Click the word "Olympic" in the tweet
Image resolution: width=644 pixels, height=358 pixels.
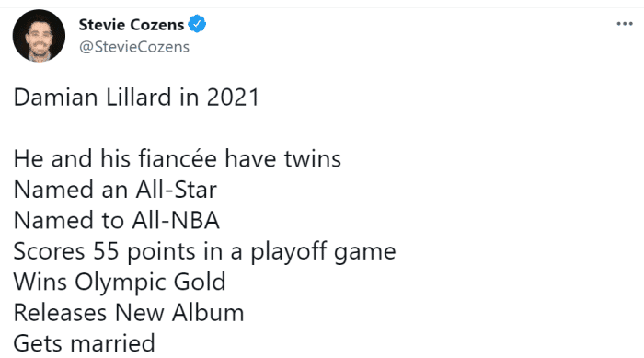pos(121,283)
